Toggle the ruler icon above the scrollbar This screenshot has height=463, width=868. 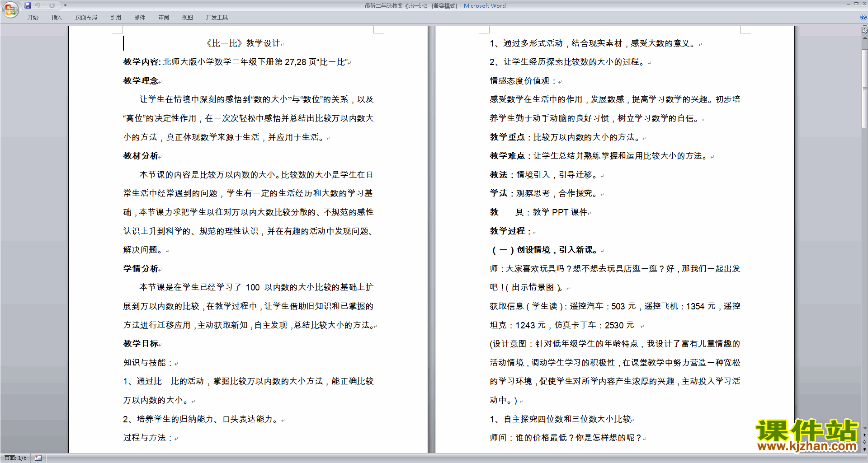864,30
